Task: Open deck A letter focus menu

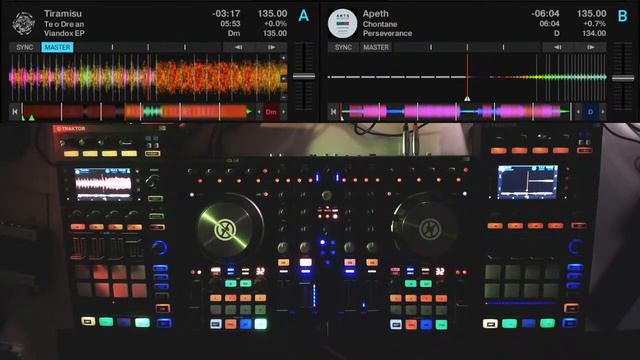Action: point(303,16)
